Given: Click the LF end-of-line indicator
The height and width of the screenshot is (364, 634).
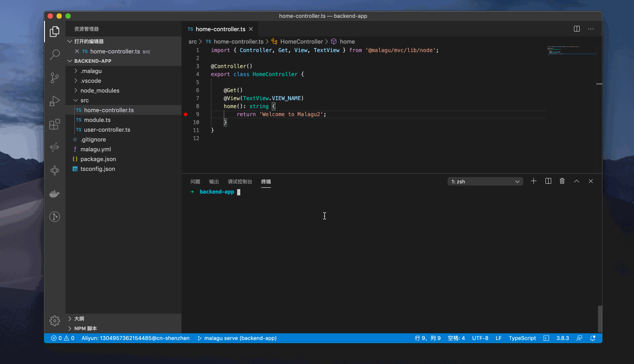Looking at the screenshot, I should (x=498, y=338).
